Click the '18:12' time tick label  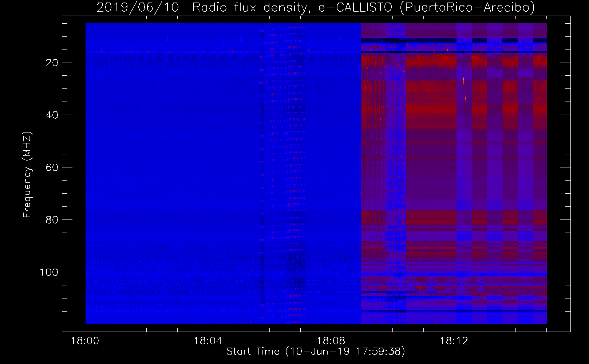[454, 341]
